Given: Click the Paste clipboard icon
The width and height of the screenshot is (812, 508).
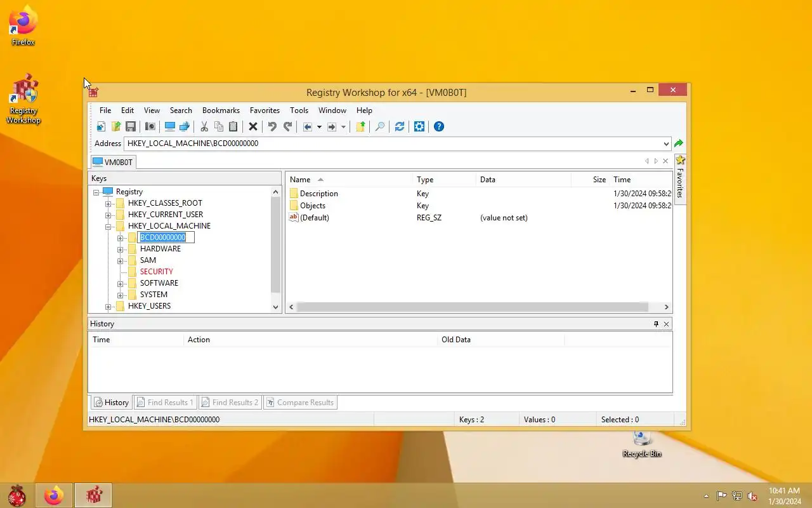Looking at the screenshot, I should coord(233,126).
